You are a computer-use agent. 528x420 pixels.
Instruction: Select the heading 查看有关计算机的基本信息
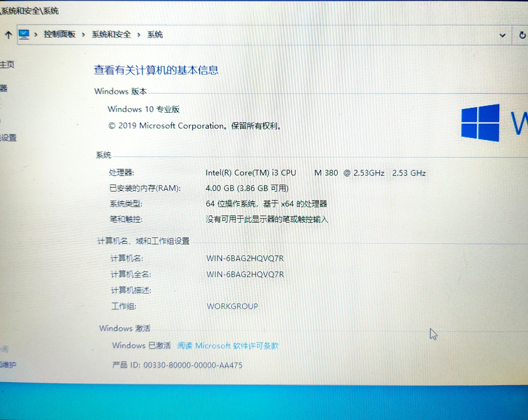pos(156,70)
